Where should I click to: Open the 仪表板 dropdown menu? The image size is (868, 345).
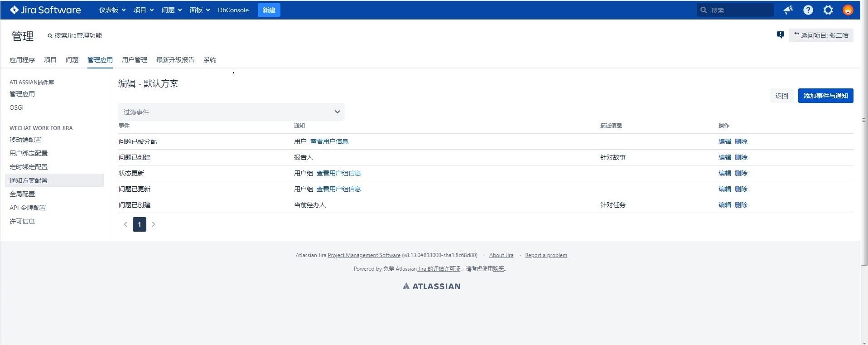point(112,10)
